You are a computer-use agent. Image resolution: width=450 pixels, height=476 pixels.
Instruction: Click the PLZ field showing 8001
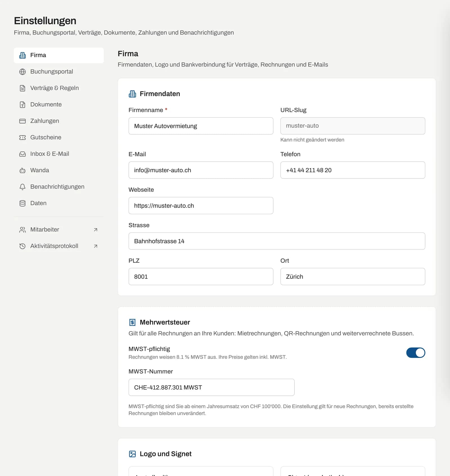pos(201,277)
